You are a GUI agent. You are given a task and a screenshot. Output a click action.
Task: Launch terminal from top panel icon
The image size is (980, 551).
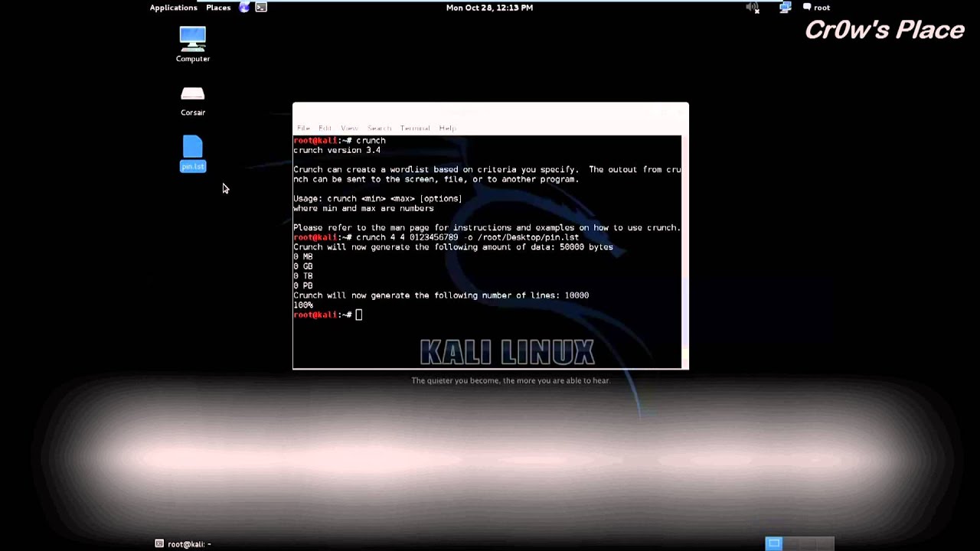click(x=261, y=8)
